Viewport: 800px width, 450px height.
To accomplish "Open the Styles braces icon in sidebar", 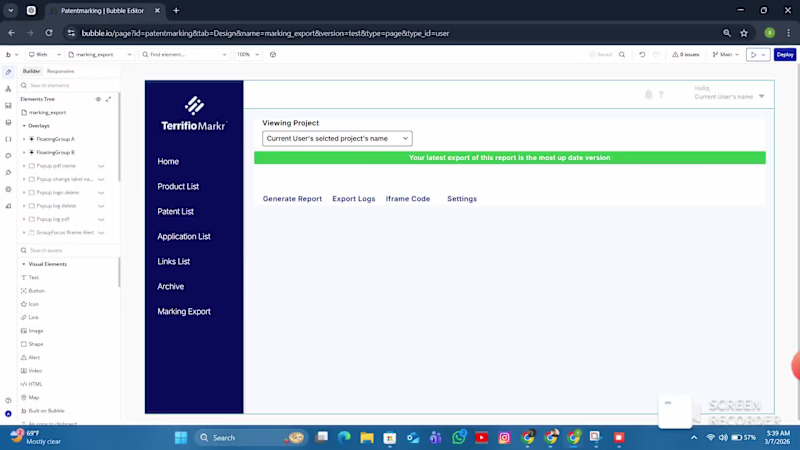I will coord(8,139).
